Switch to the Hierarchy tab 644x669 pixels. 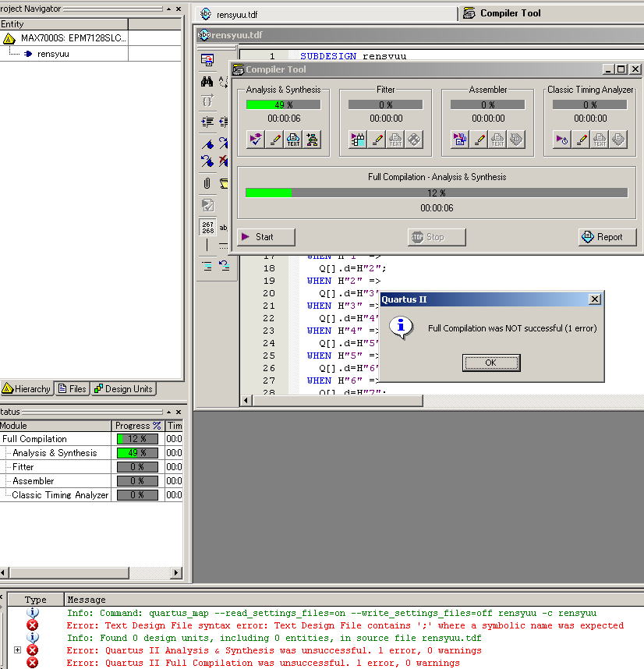(27, 388)
